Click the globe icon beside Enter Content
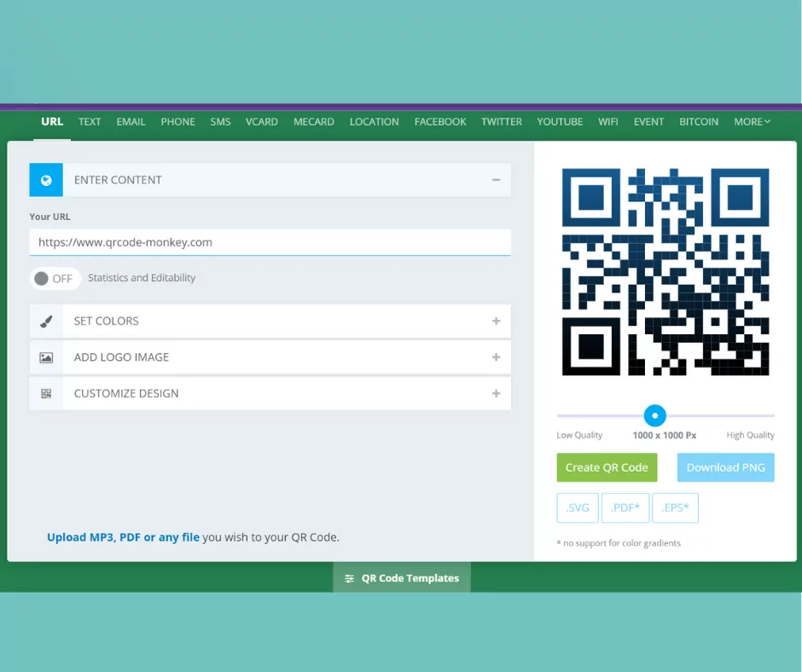 (x=46, y=180)
